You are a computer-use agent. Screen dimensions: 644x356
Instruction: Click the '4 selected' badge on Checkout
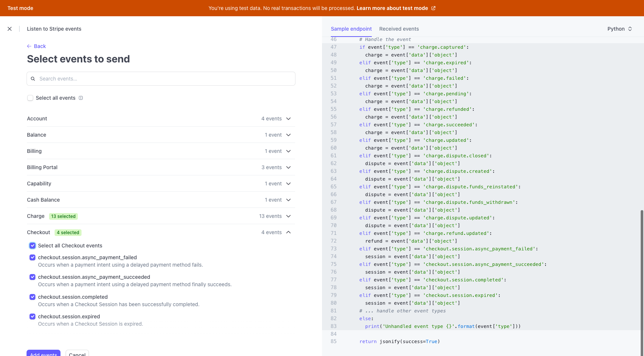click(68, 233)
